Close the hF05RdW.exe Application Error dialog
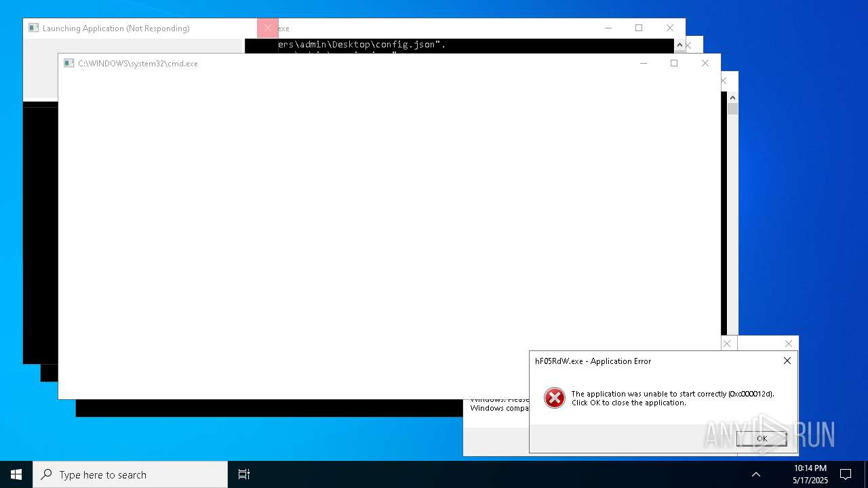This screenshot has height=488, width=868. point(787,361)
